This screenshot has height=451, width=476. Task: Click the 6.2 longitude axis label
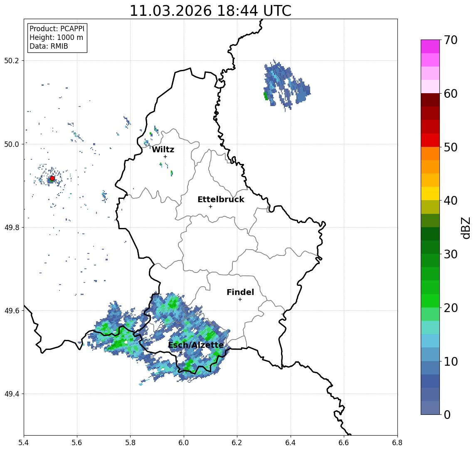coord(237,443)
